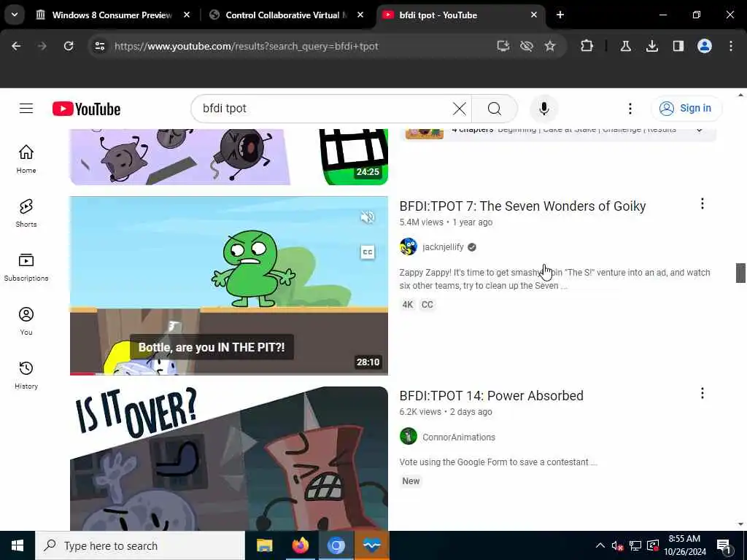The height and width of the screenshot is (560, 747).
Task: Open Chrome three-dot menu
Action: point(731,46)
